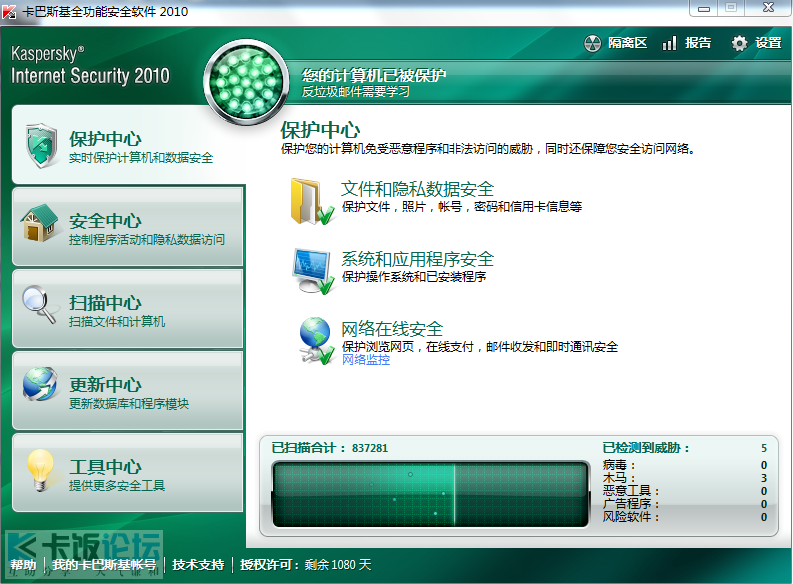The height and width of the screenshot is (584, 793).
Task: Click the green shield icon of 保护中心
Action: click(x=41, y=146)
